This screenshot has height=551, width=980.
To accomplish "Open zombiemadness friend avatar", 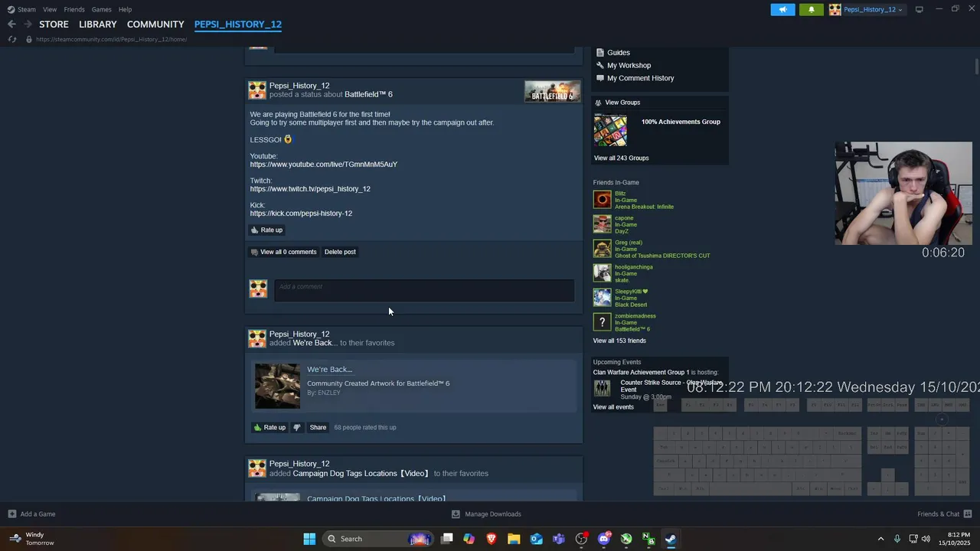I will [x=603, y=322].
